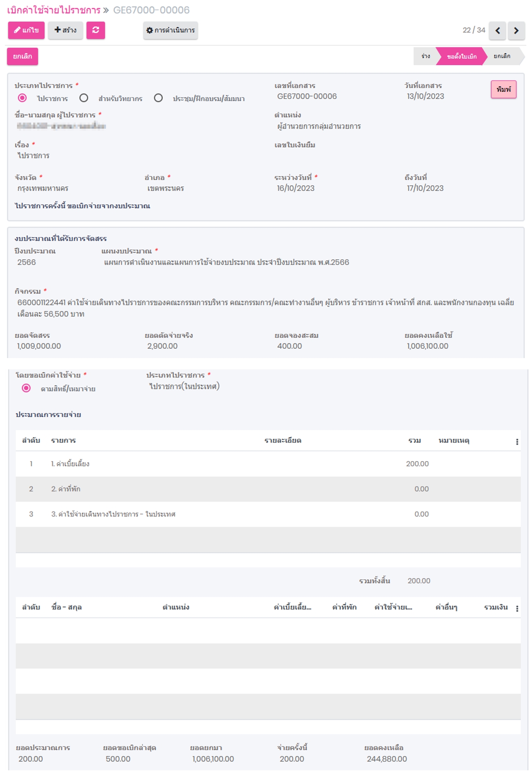The image size is (532, 776).
Task: Go to next record arrow
Action: [517, 30]
